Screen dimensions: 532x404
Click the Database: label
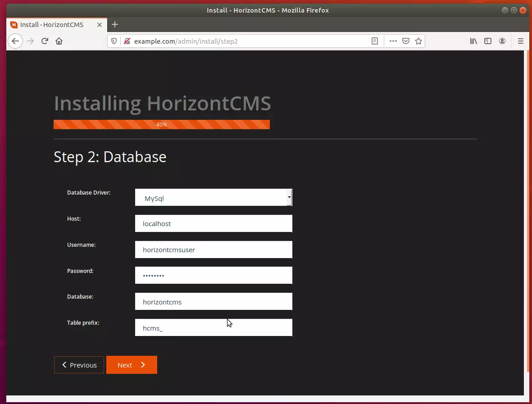80,297
